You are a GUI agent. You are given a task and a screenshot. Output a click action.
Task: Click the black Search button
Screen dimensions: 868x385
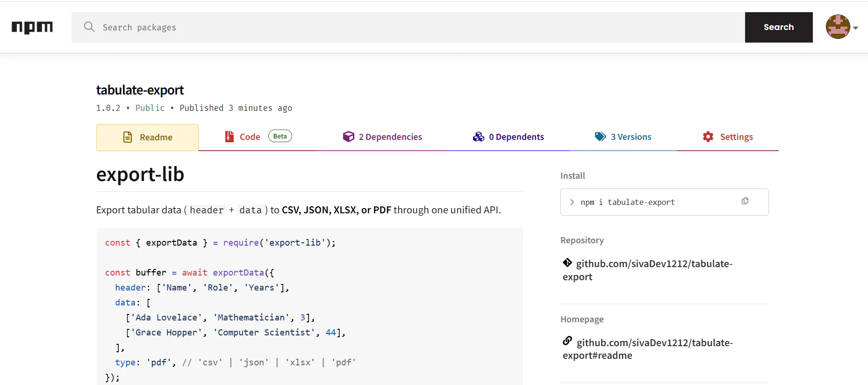click(x=779, y=27)
